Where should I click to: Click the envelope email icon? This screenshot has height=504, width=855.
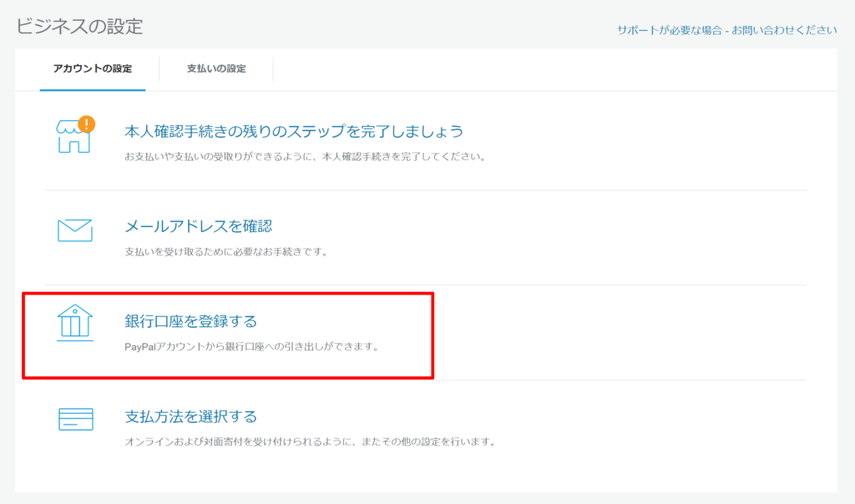pyautogui.click(x=74, y=230)
